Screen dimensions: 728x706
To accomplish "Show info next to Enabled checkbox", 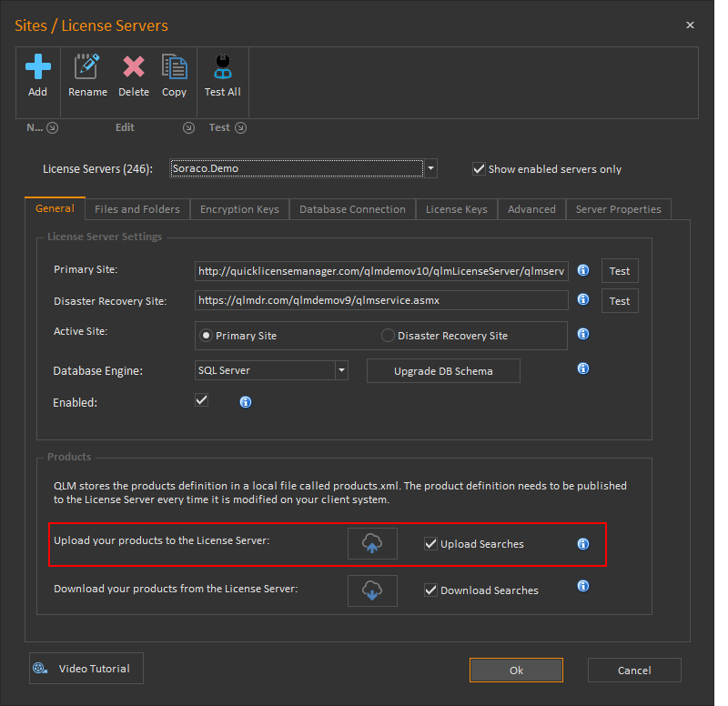I will point(246,402).
